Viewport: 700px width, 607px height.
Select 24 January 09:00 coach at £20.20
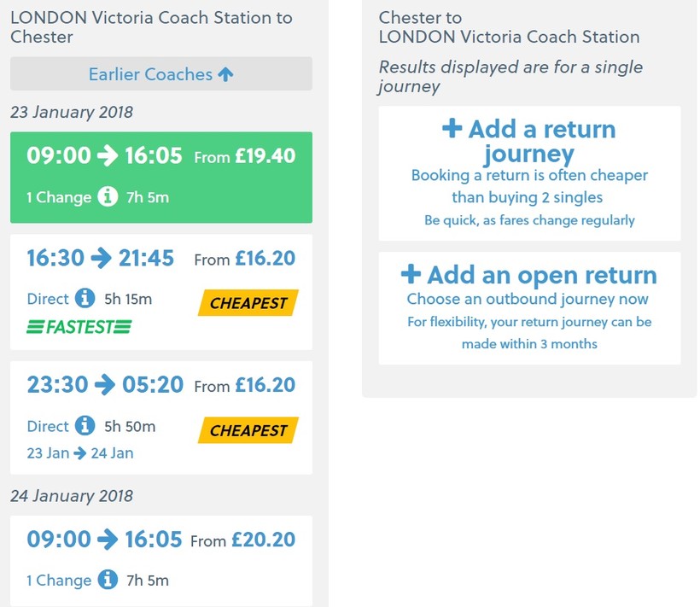click(x=161, y=541)
